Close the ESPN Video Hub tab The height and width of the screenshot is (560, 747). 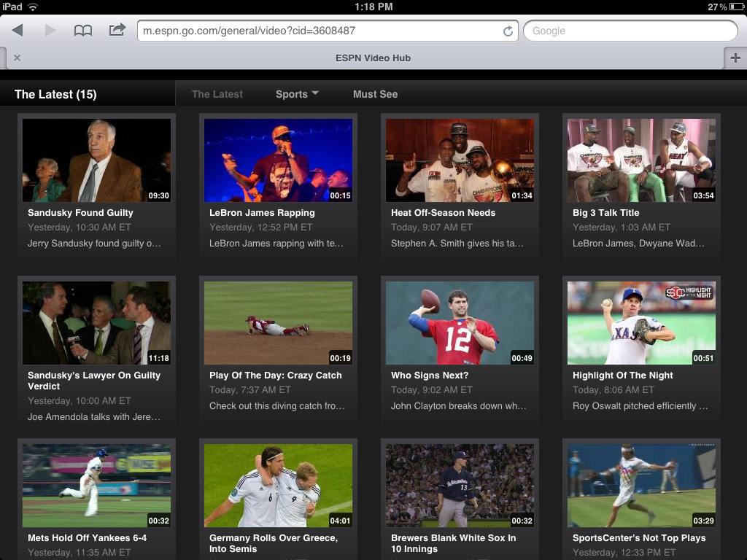coord(18,58)
